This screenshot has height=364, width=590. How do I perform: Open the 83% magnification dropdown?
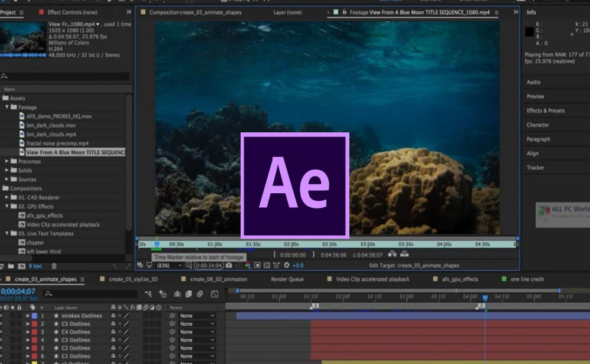[x=168, y=266]
